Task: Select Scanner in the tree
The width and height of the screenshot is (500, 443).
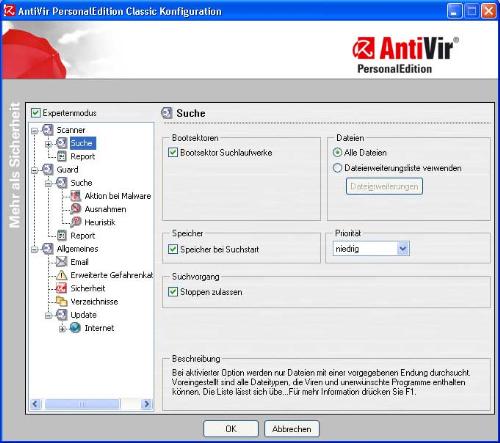Action: (x=71, y=130)
